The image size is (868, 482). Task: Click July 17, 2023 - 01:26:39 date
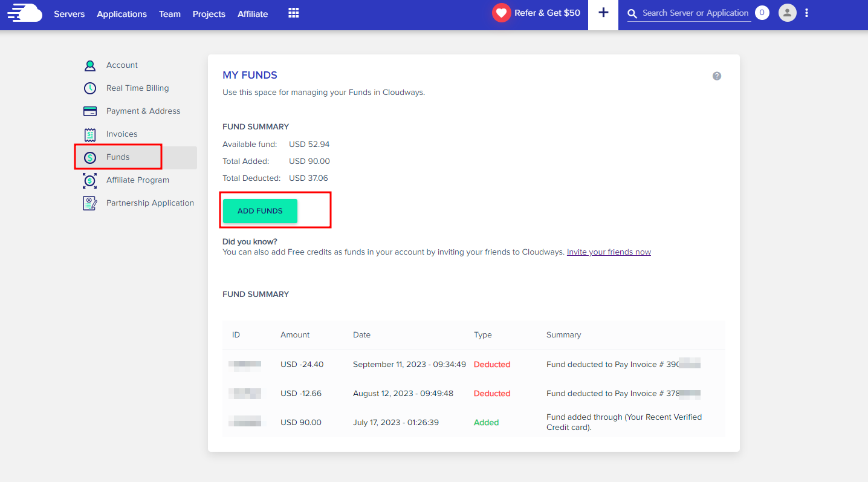(396, 423)
